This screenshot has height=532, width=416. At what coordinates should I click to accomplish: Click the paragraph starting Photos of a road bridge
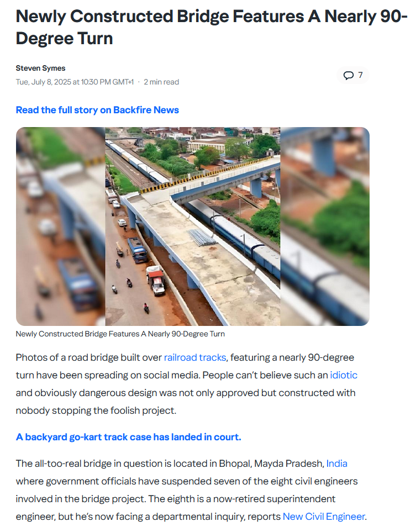pos(187,384)
